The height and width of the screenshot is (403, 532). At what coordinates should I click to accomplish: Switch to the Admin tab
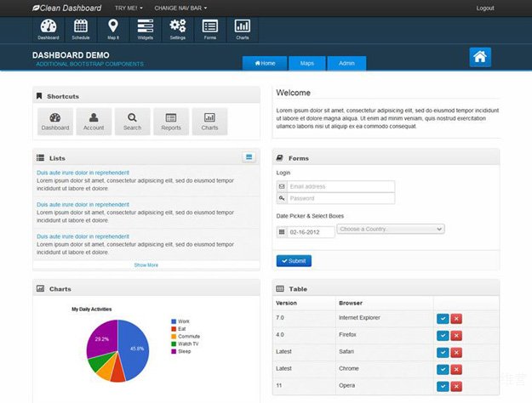click(x=346, y=64)
